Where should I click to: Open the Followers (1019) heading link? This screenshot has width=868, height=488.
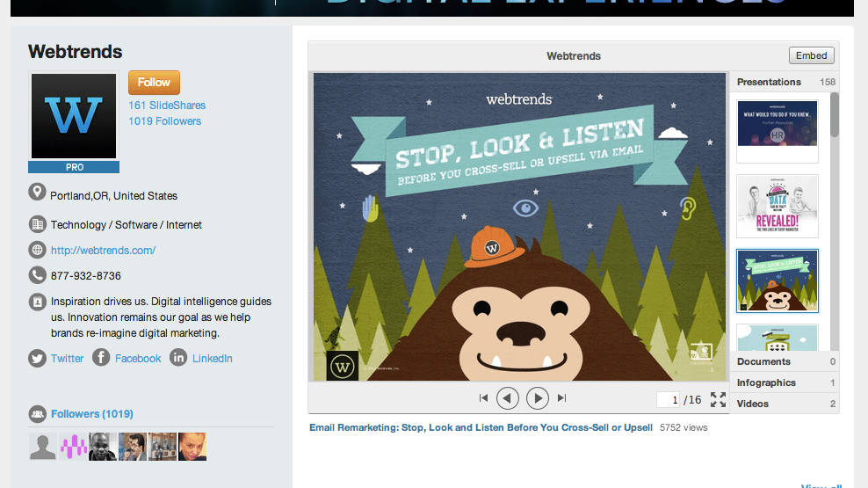pyautogui.click(x=92, y=414)
